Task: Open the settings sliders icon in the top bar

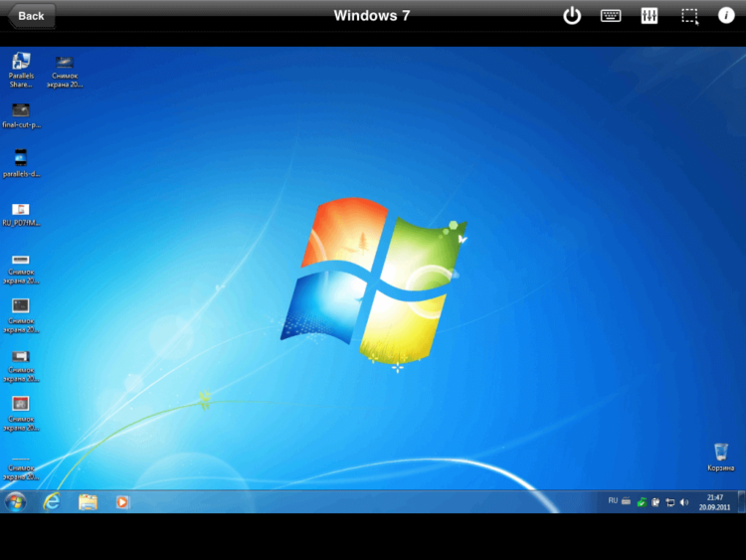Action: pyautogui.click(x=649, y=16)
